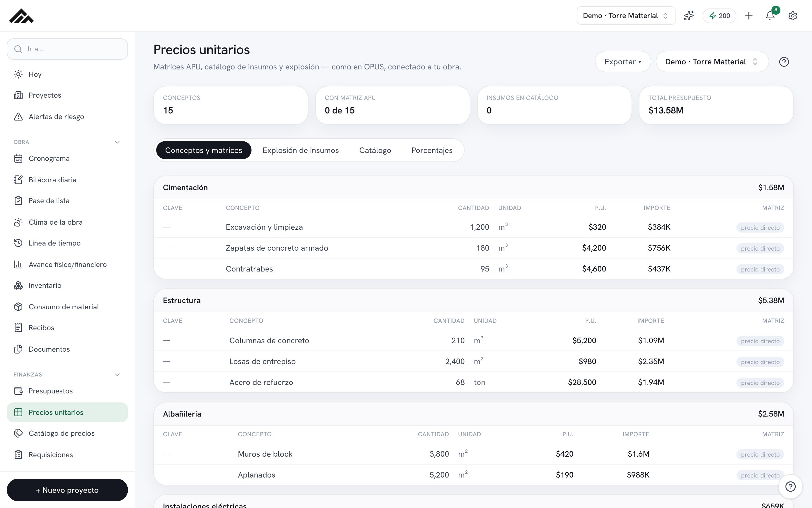Click the Estructura section header
Image resolution: width=812 pixels, height=508 pixels.
click(473, 300)
